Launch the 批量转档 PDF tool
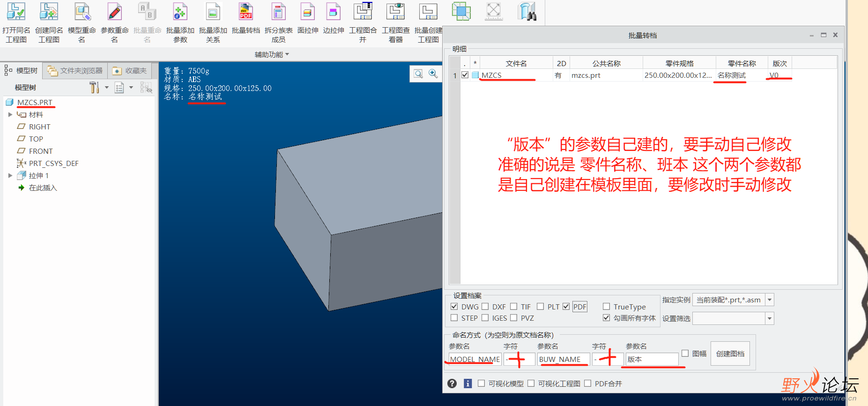Screen dimensions: 868x406 point(246,11)
